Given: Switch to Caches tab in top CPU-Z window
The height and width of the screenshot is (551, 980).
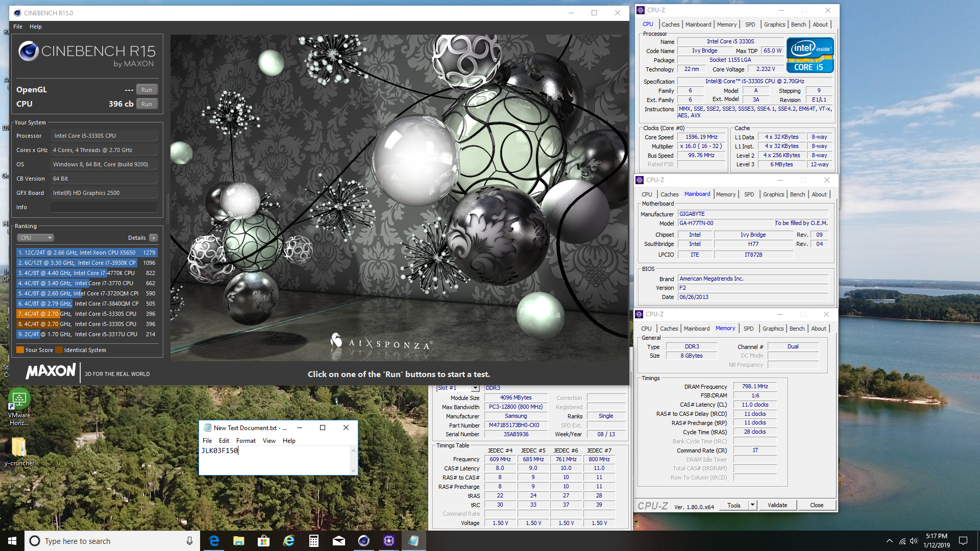Looking at the screenshot, I should [x=670, y=24].
